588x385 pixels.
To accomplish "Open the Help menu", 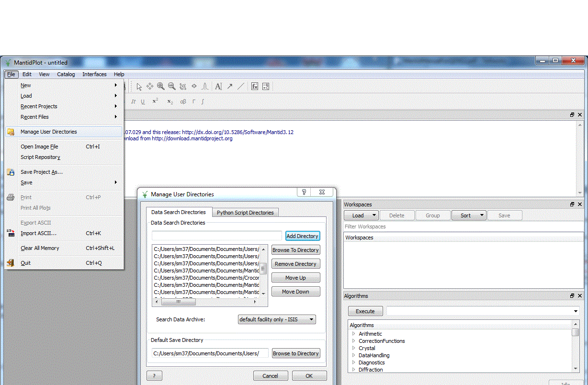I will click(119, 74).
